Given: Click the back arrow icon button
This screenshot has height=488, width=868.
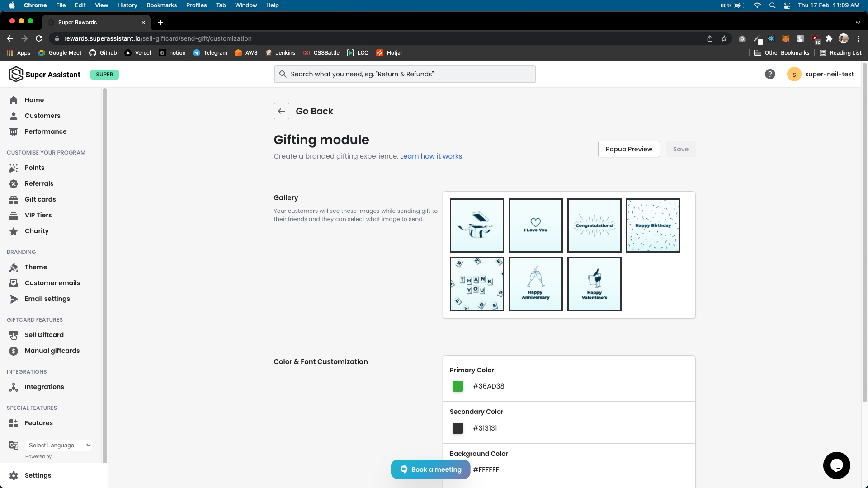Looking at the screenshot, I should pos(281,111).
